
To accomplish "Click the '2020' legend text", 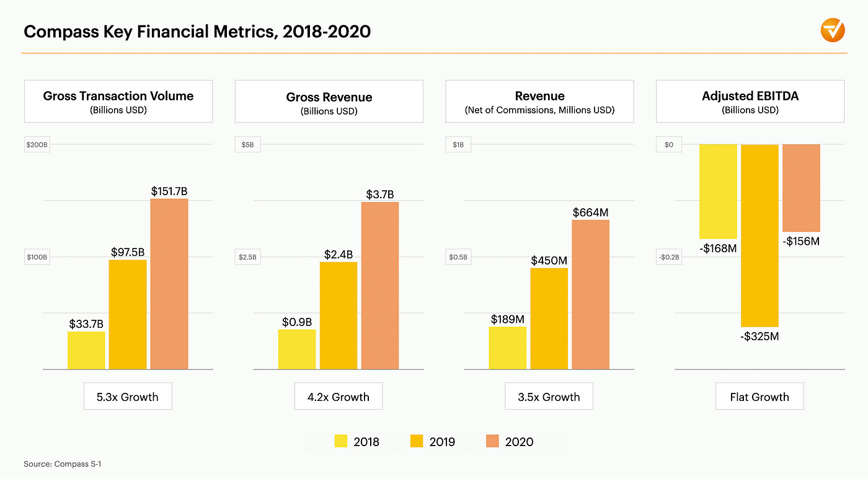I will click(x=519, y=442).
